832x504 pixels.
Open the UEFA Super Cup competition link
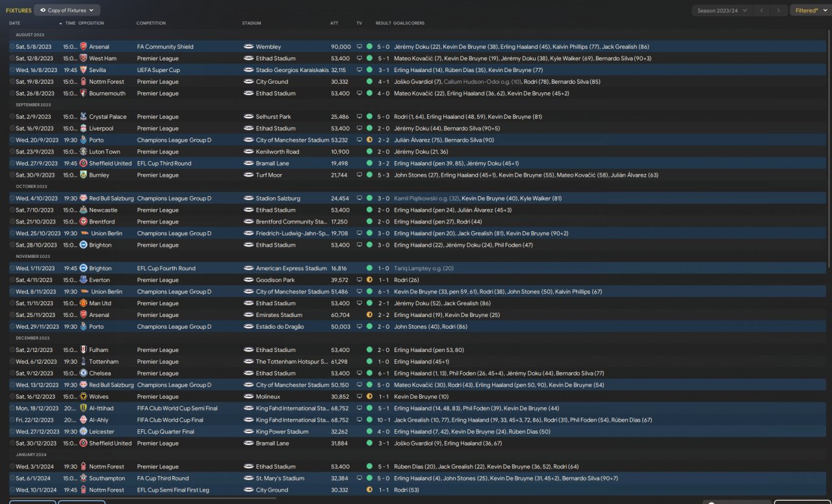pos(159,70)
